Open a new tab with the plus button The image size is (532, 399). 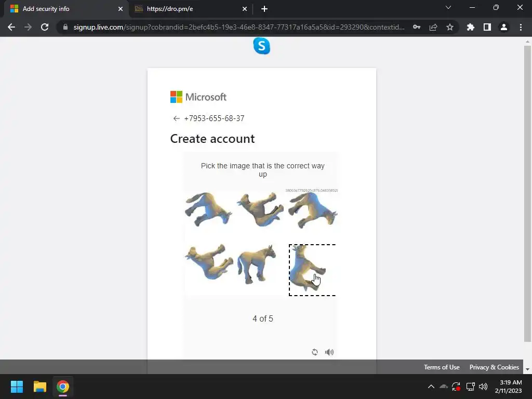264,9
